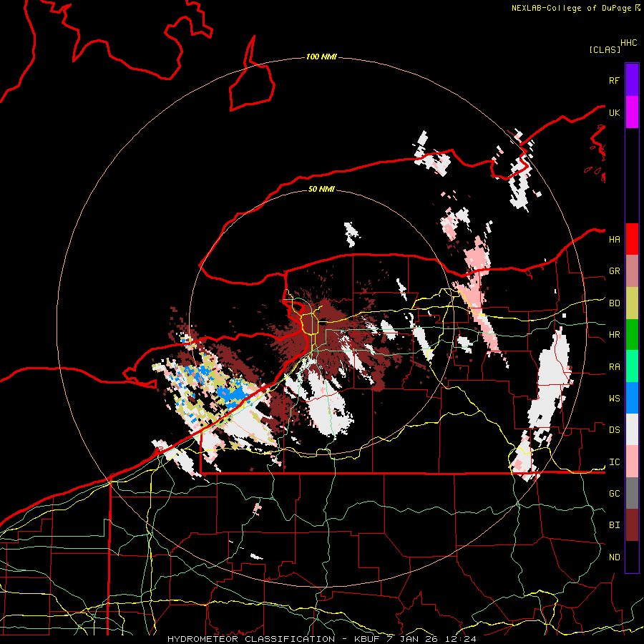Click the HA red legend swatch
The height and width of the screenshot is (644, 644).
point(632,239)
